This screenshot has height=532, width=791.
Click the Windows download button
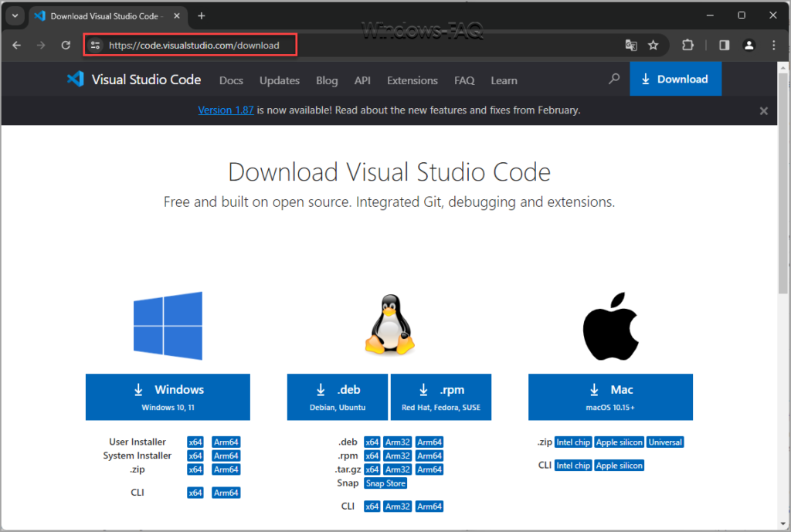click(168, 397)
